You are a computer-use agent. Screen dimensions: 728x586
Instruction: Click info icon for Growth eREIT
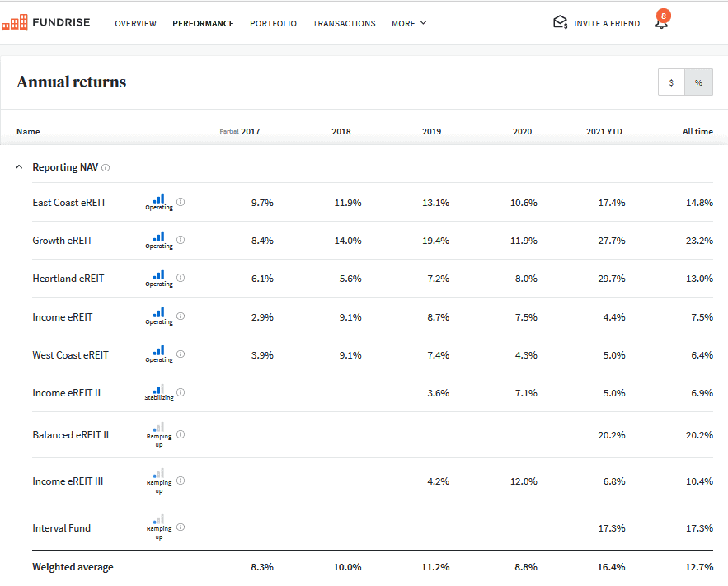coord(181,240)
